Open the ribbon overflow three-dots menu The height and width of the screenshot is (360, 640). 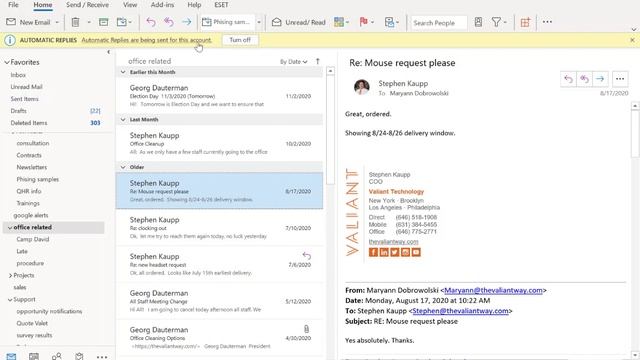coord(547,22)
